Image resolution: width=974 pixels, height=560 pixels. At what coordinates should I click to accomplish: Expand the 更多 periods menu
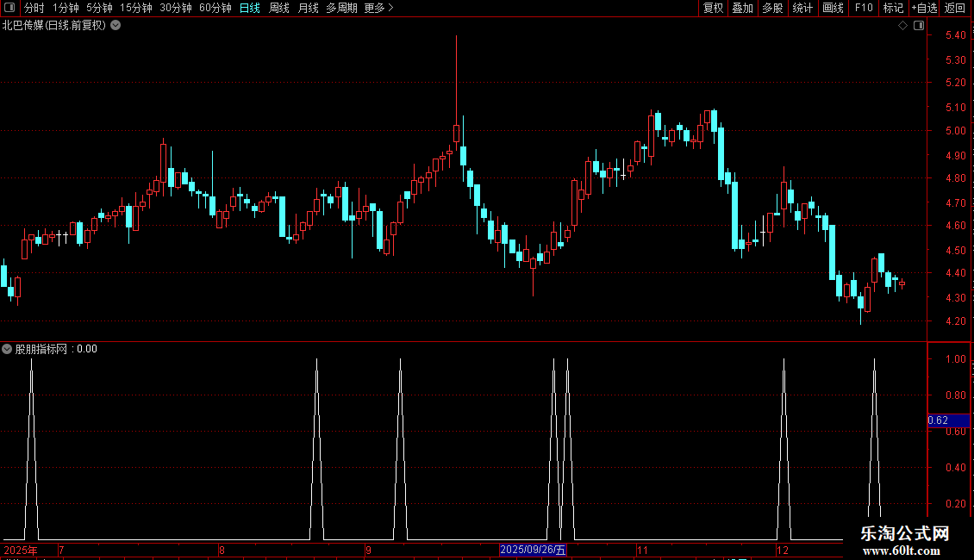click(378, 8)
